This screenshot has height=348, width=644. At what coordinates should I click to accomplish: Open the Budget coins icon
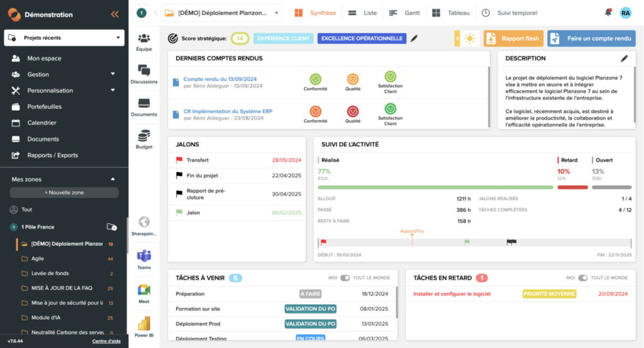144,136
